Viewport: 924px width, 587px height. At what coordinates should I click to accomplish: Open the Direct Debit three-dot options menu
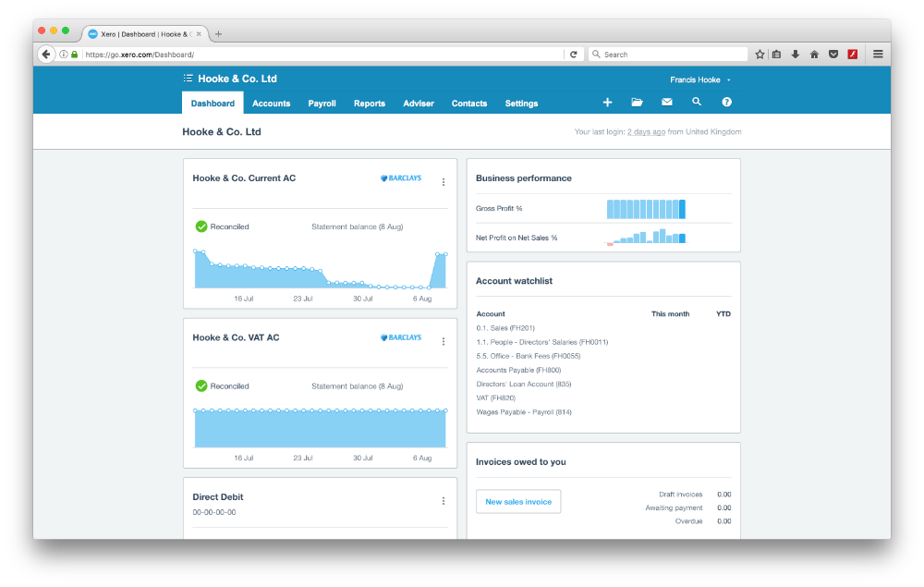pos(444,501)
